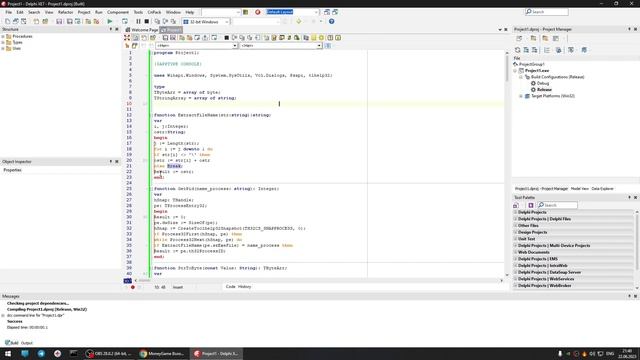Expand the Unit Test palette category
This screenshot has width=640, height=360.
click(515, 239)
